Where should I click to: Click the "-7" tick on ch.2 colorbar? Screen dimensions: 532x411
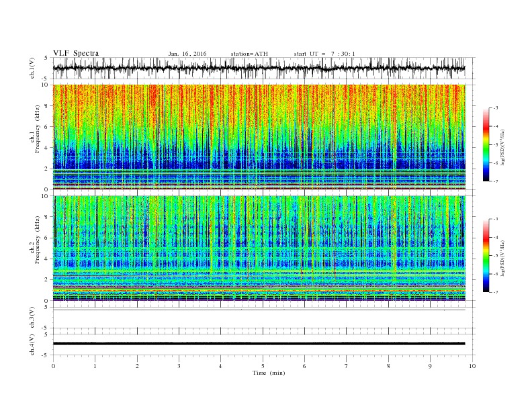click(496, 292)
